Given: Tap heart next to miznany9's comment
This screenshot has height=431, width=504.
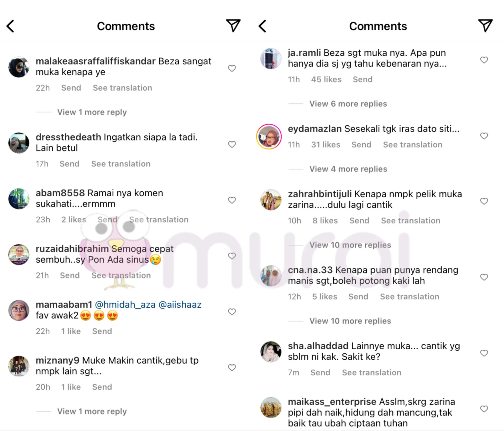Looking at the screenshot, I should 232,367.
